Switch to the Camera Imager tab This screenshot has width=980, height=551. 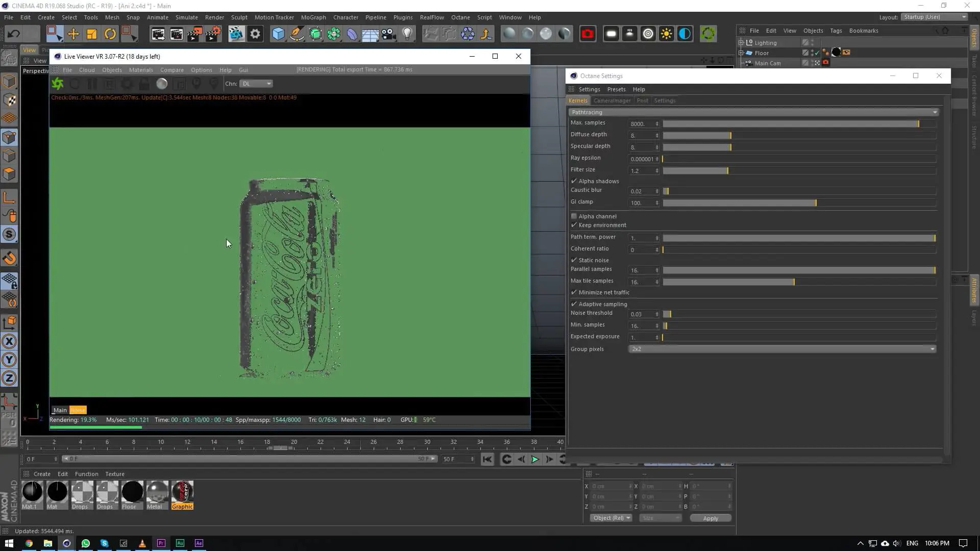click(x=612, y=101)
